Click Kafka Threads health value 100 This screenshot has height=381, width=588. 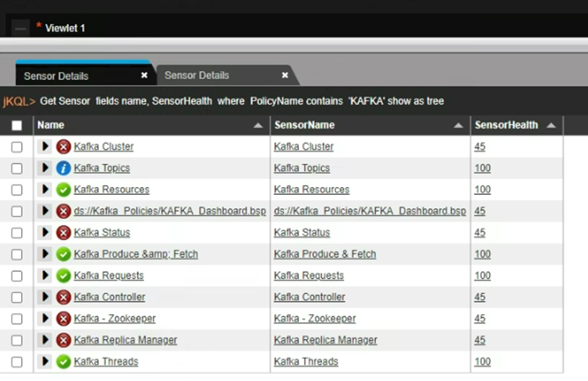click(482, 362)
